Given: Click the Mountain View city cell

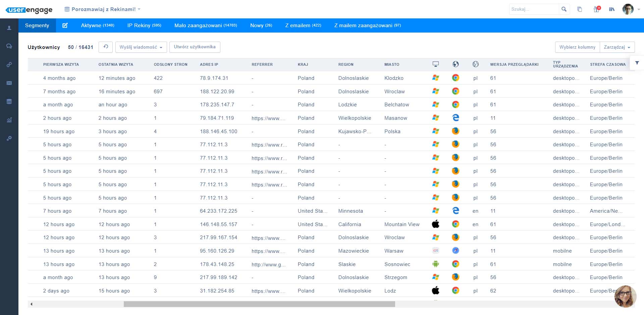Looking at the screenshot, I should click(402, 224).
